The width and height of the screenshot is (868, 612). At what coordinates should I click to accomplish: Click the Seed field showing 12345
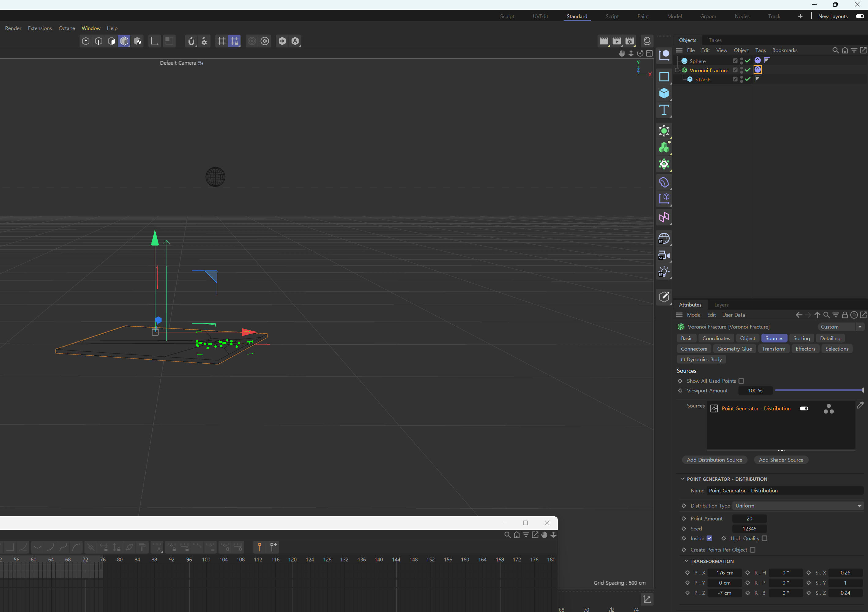pos(749,529)
